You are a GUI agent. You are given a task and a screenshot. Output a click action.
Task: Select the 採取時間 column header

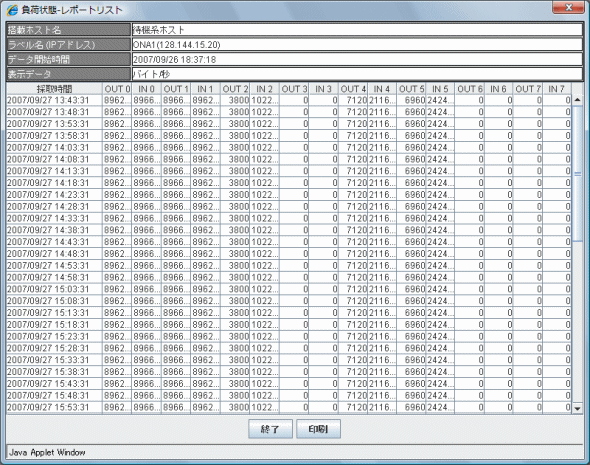(x=54, y=89)
